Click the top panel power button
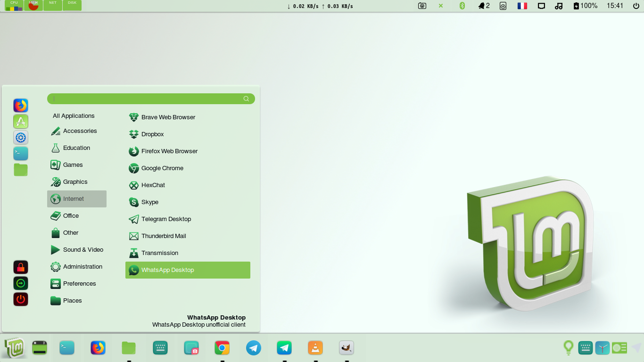This screenshot has width=644, height=362. [x=636, y=6]
